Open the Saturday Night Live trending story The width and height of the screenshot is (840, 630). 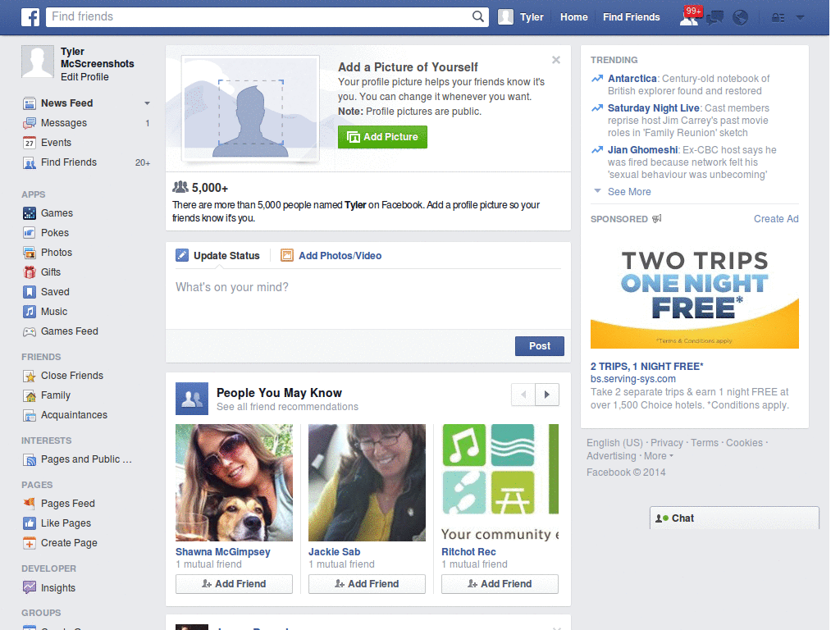click(654, 108)
